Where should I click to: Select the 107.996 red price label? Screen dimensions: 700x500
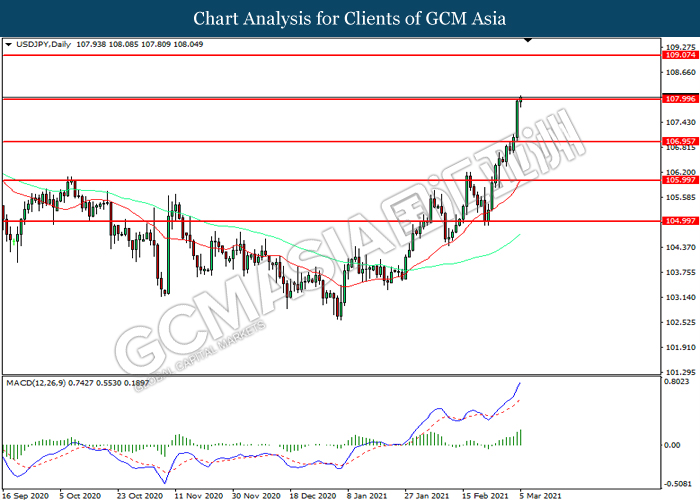[x=680, y=99]
